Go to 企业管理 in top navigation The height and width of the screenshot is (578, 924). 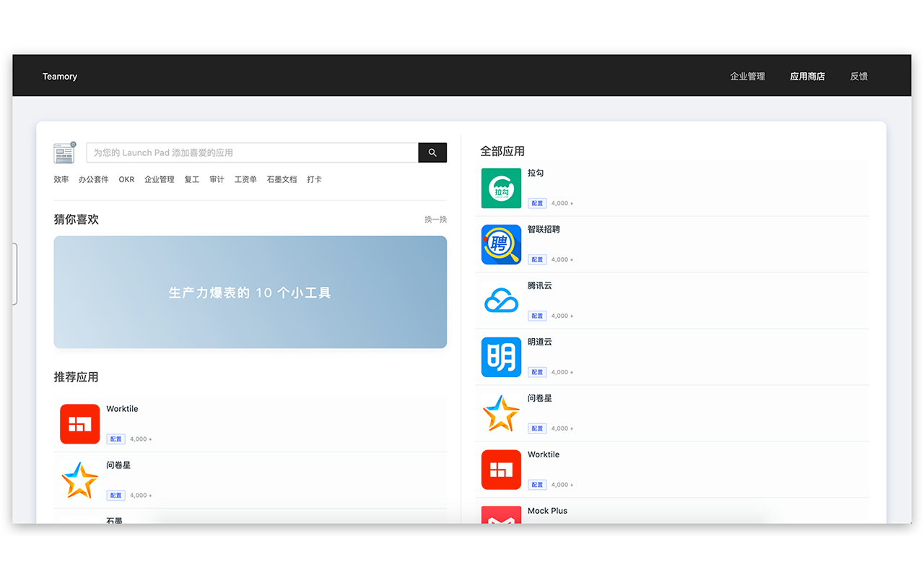[x=747, y=76]
